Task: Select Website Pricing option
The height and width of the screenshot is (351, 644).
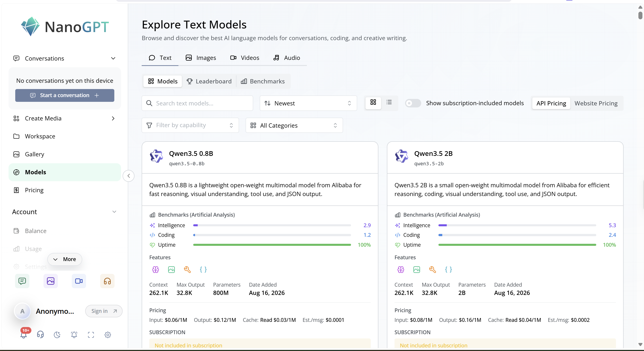Action: (x=596, y=103)
